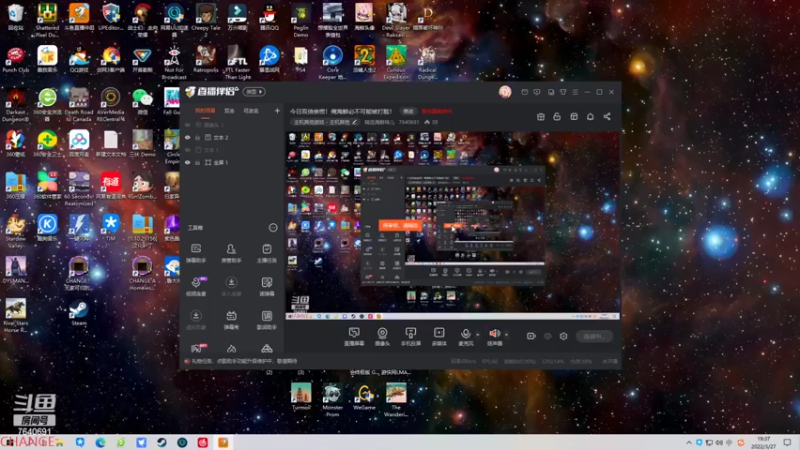Toggle the lock on the 全屏 1 source

coord(197,163)
